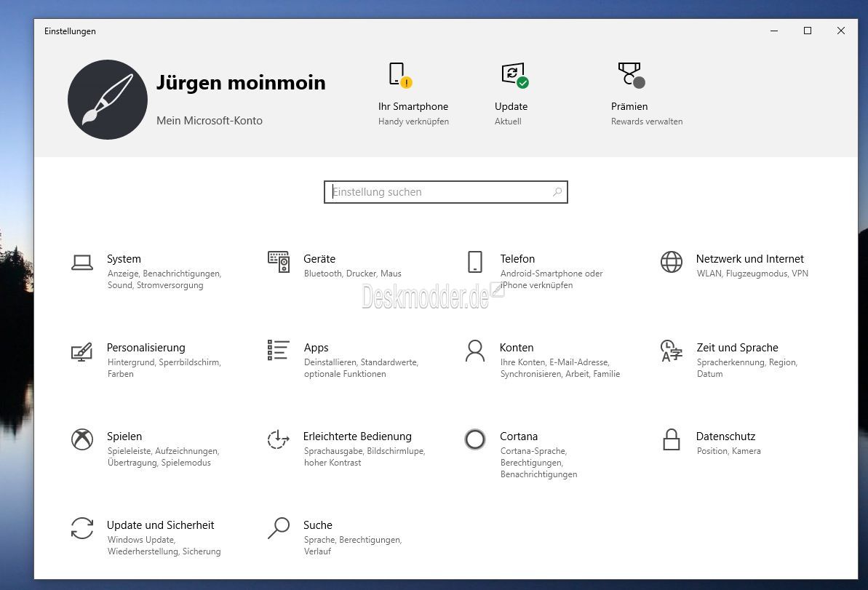Image resolution: width=868 pixels, height=590 pixels.
Task: Open Rewards verwalten under Prämien
Action: click(x=647, y=121)
